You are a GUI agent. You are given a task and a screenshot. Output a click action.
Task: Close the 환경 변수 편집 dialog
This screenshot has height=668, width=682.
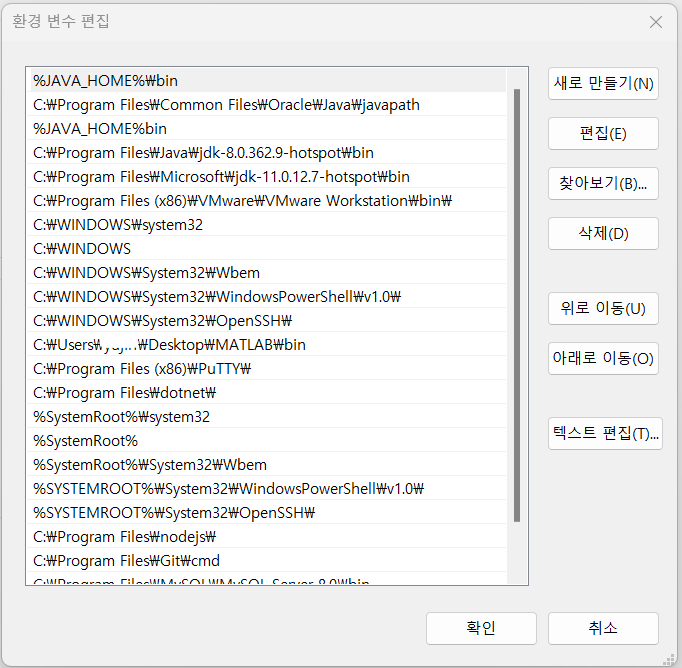[x=656, y=22]
